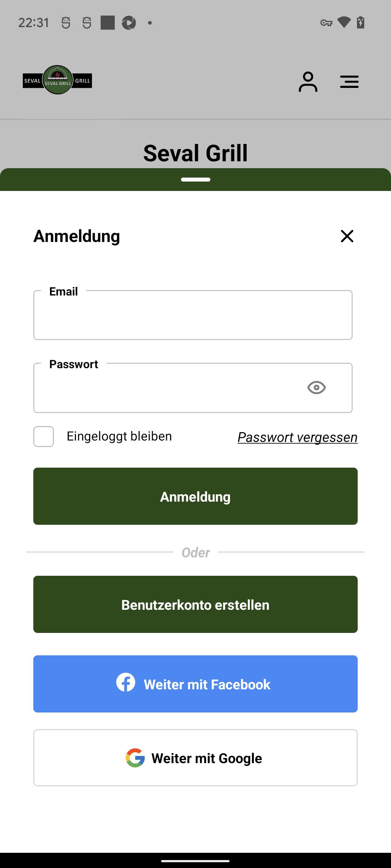
Task: Tap the Seval Grill logo
Action: (57, 80)
